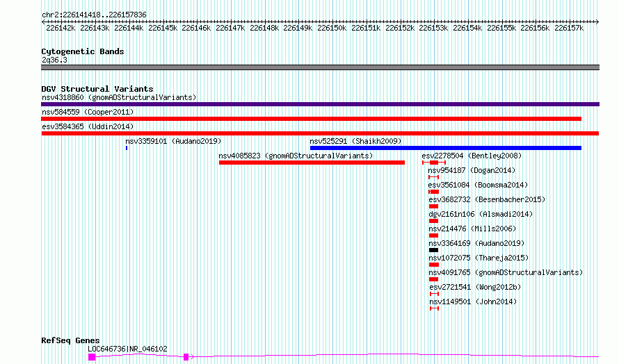Select the esv2721541 Wong2012b bracket glyph
Screen dimensions: 619x364
point(434,294)
